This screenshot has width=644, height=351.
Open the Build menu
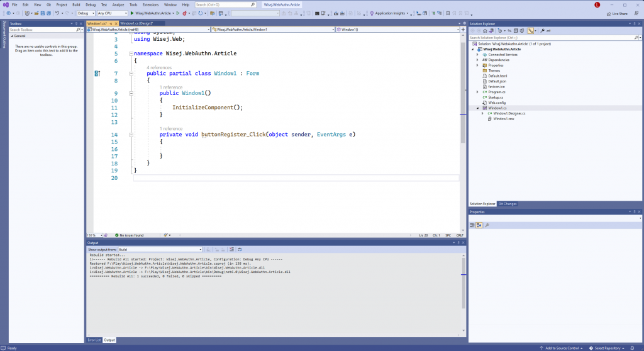pyautogui.click(x=76, y=5)
